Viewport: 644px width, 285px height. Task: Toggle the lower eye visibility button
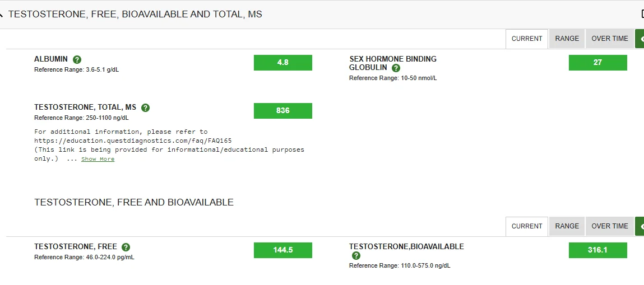point(640,226)
